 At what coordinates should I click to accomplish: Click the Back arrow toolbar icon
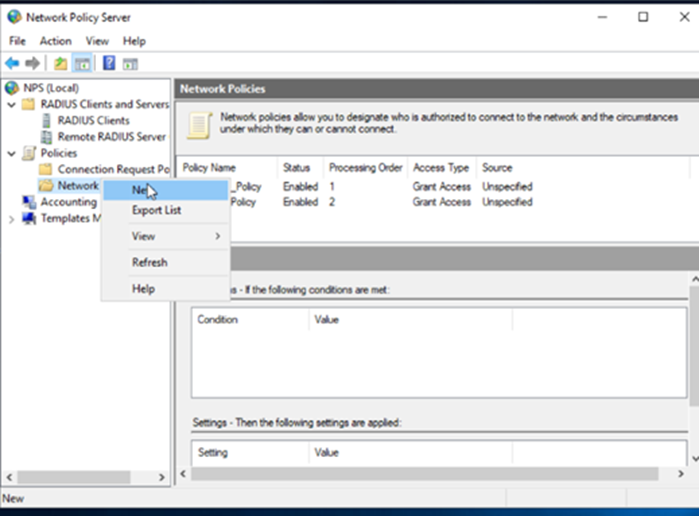tap(12, 63)
